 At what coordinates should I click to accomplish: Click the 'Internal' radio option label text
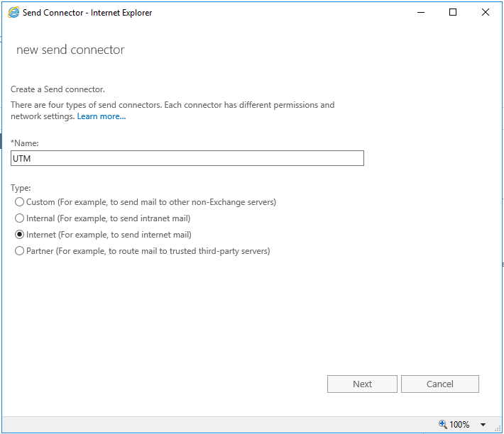pyautogui.click(x=109, y=218)
